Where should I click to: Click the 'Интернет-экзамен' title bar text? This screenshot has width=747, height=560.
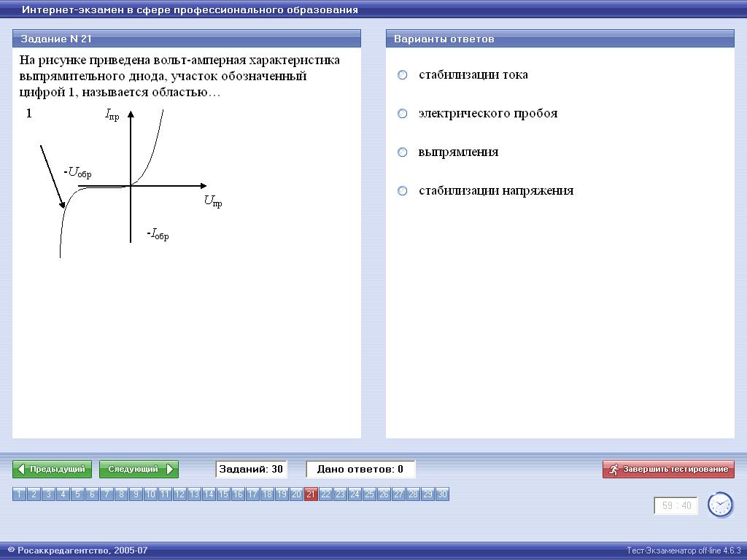190,9
